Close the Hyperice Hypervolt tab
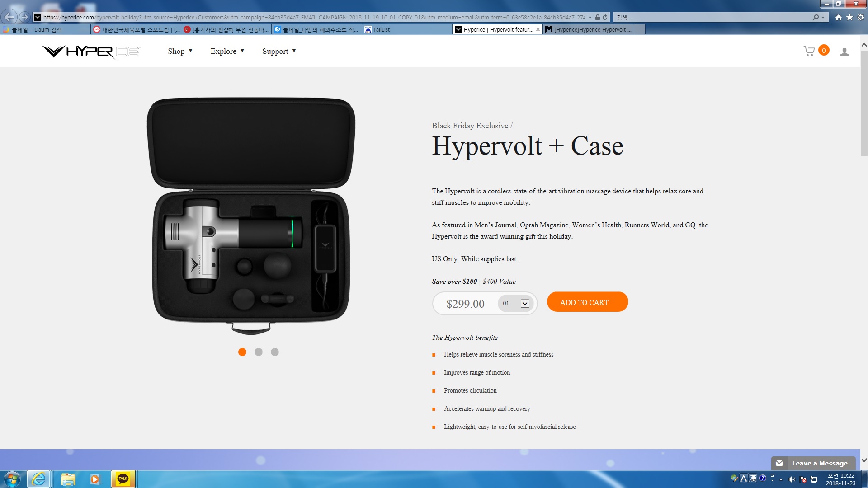 pos(538,30)
